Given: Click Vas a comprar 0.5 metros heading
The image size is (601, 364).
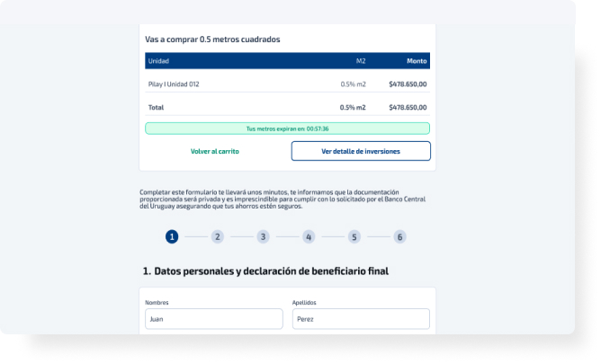Looking at the screenshot, I should [212, 39].
